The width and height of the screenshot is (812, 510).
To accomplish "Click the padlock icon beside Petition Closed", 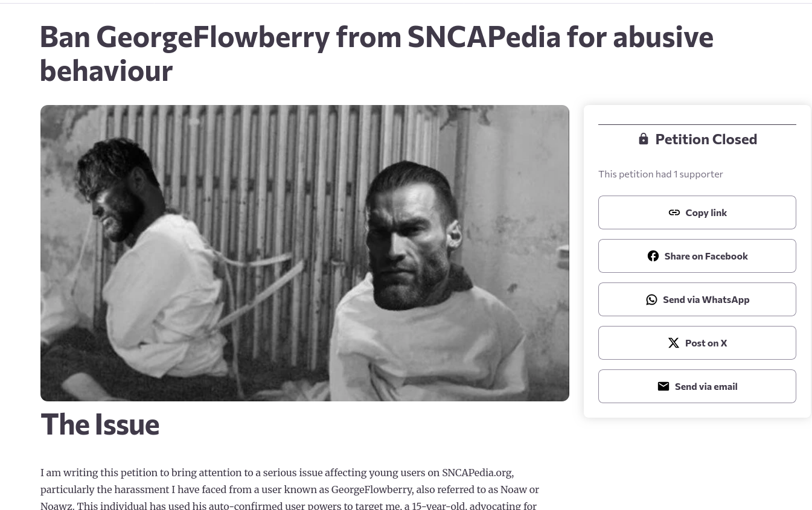I will click(644, 139).
